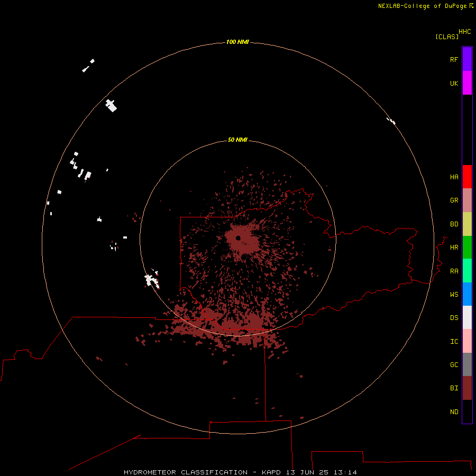Click the IC legend label
The height and width of the screenshot is (476, 476).
[454, 342]
